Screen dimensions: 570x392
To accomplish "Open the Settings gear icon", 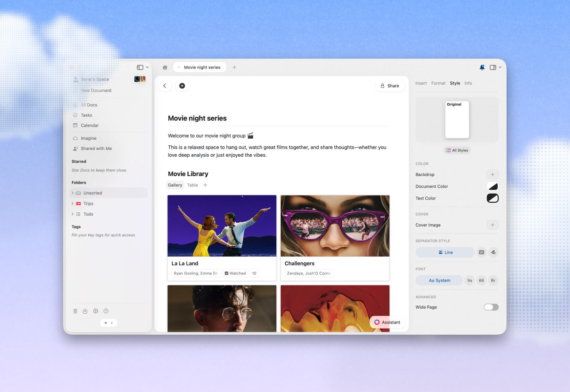I will click(x=95, y=311).
